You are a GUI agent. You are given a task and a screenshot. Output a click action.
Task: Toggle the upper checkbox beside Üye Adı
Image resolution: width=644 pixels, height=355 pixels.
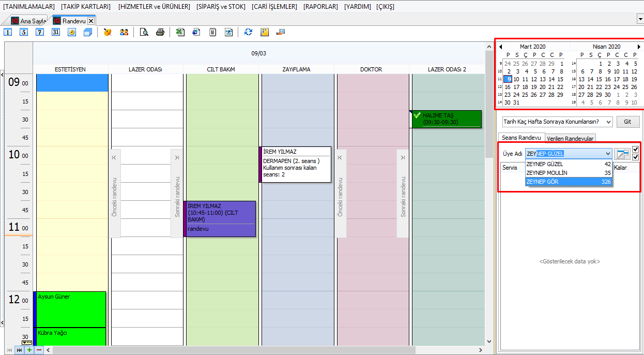(635, 150)
